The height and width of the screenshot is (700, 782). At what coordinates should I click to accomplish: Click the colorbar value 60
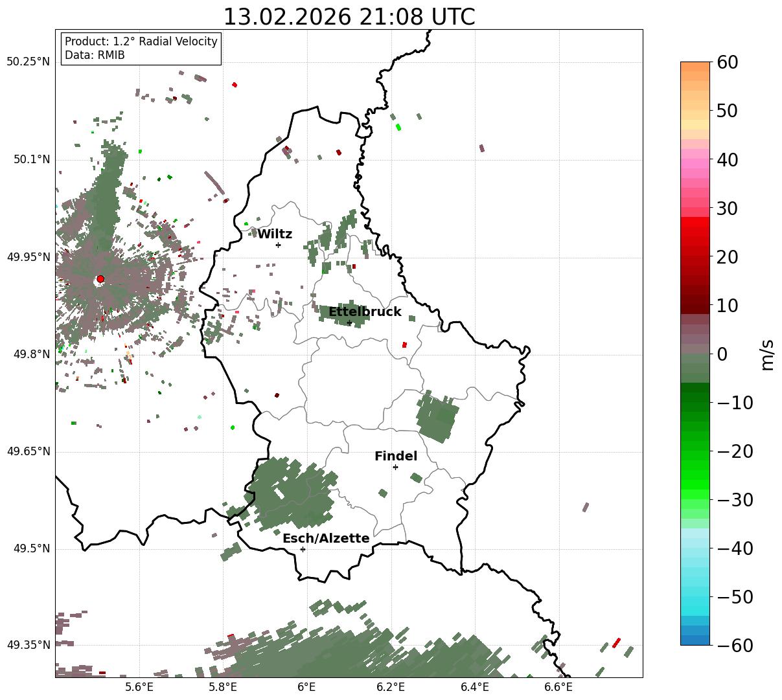point(727,62)
